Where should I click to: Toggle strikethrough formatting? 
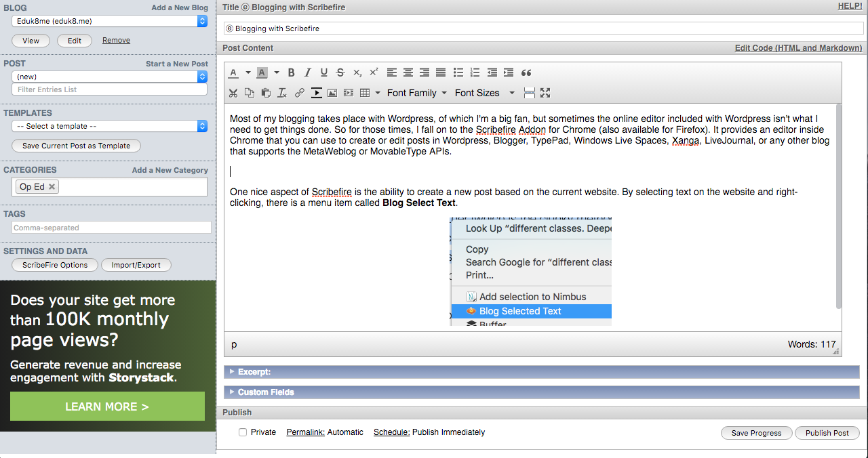click(340, 72)
